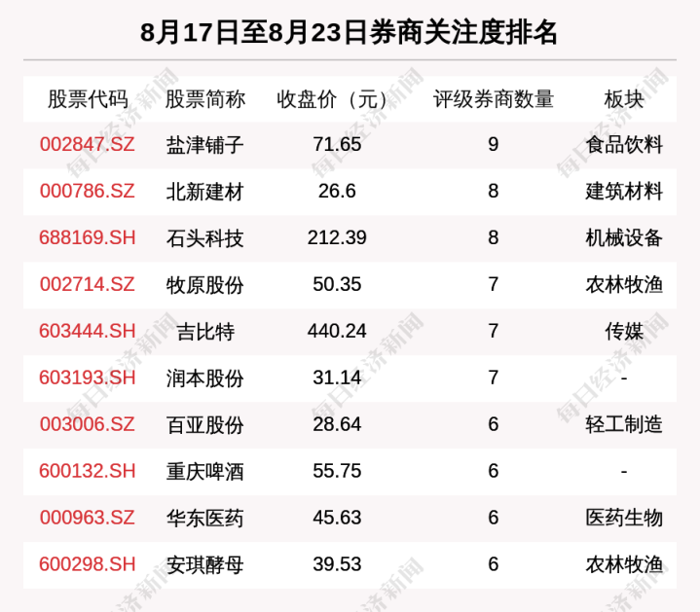Click the title 8月17日至8月23日券商关注度排名
The width and height of the screenshot is (700, 612).
click(x=349, y=32)
